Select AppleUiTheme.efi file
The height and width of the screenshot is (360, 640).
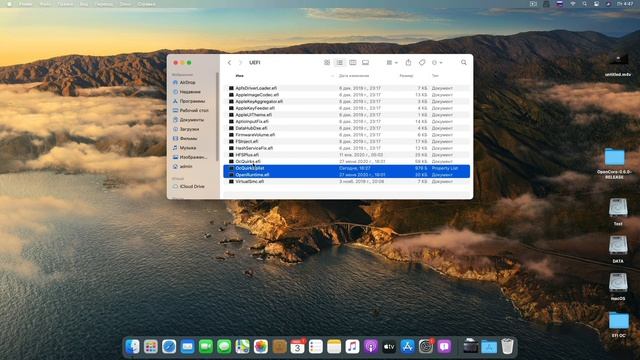pos(347,115)
